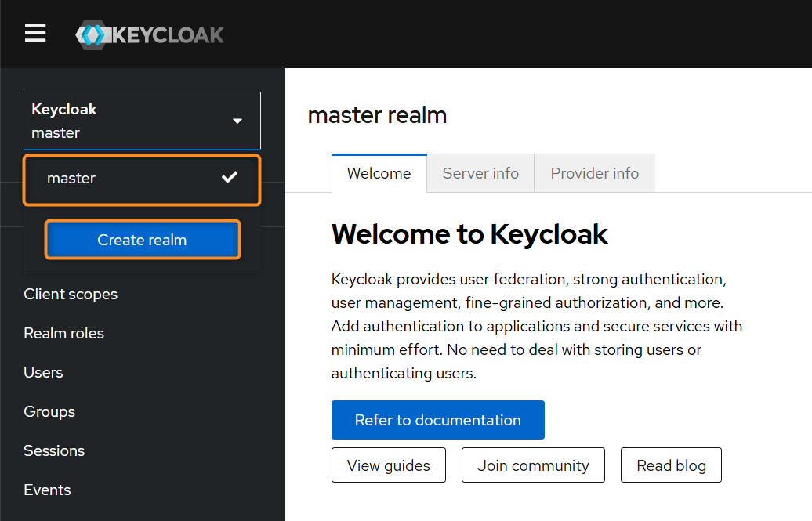Toggle the hamburger navigation menu
This screenshot has width=812, height=521.
[x=35, y=34]
